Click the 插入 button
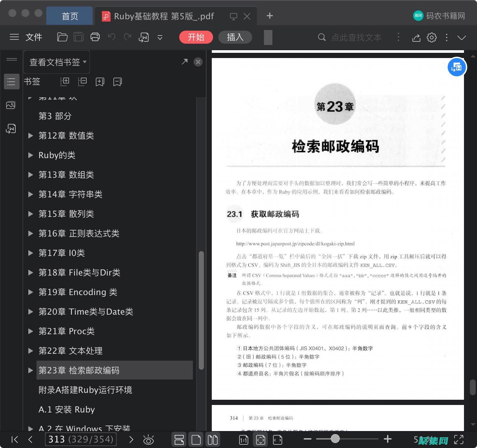The height and width of the screenshot is (448, 477). (235, 37)
